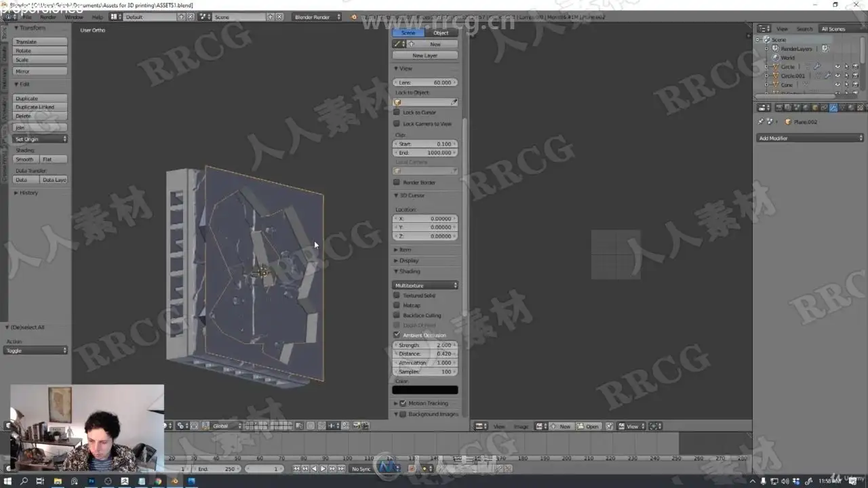Disable the Ambient Occlusion checkbox

coord(397,335)
